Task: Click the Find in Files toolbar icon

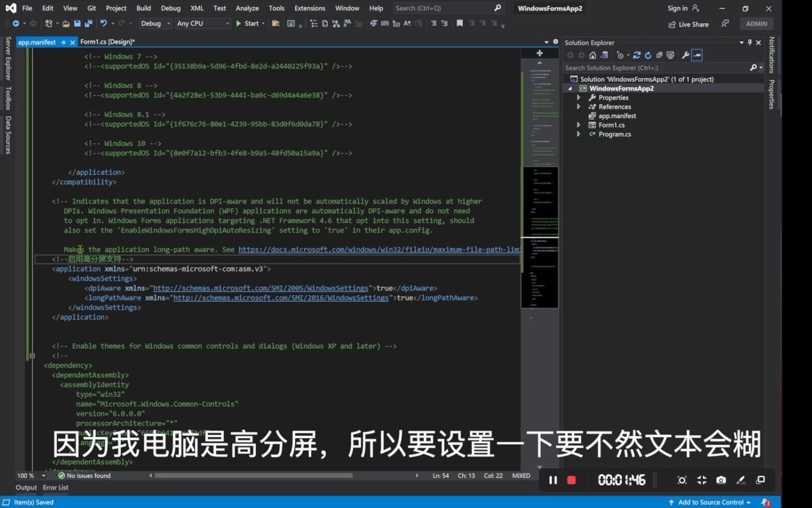Action: point(275,23)
